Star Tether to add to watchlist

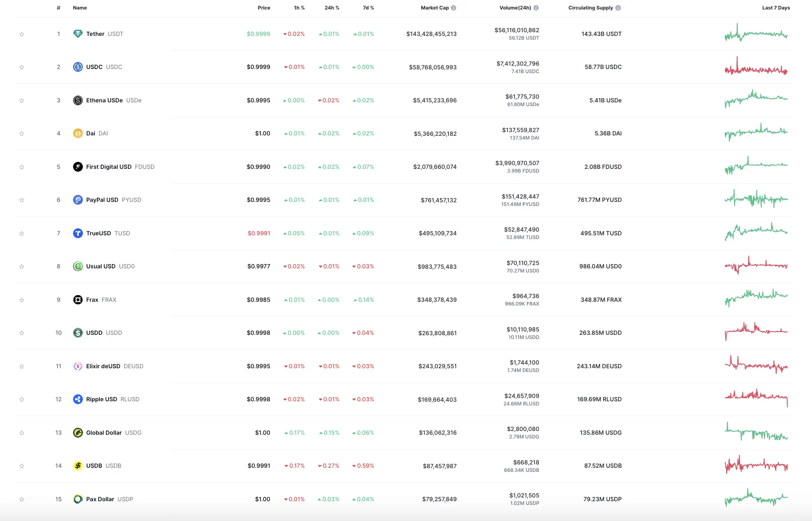pyautogui.click(x=22, y=34)
